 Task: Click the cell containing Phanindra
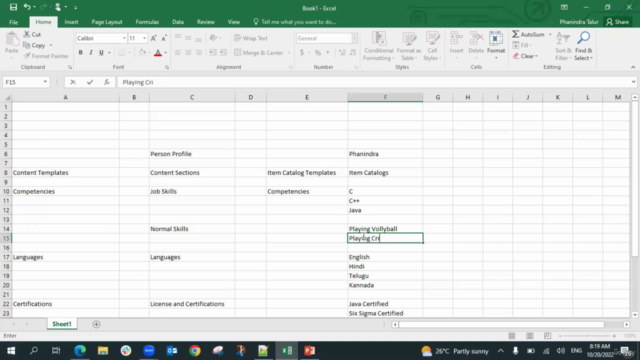[x=385, y=154]
